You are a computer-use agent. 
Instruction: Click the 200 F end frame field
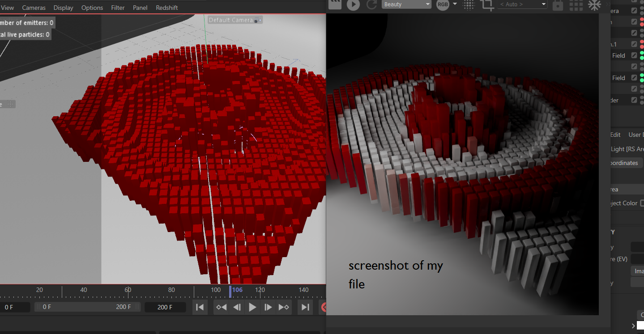click(x=165, y=307)
